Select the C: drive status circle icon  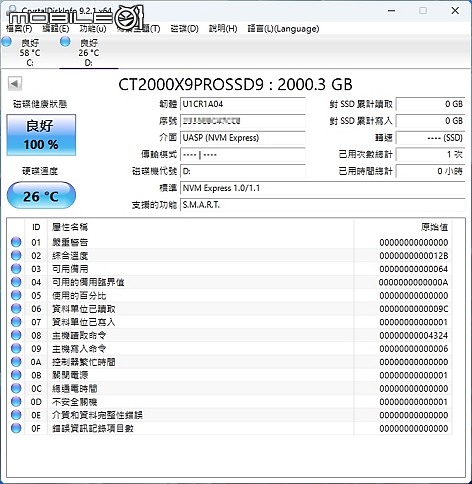click(x=7, y=42)
